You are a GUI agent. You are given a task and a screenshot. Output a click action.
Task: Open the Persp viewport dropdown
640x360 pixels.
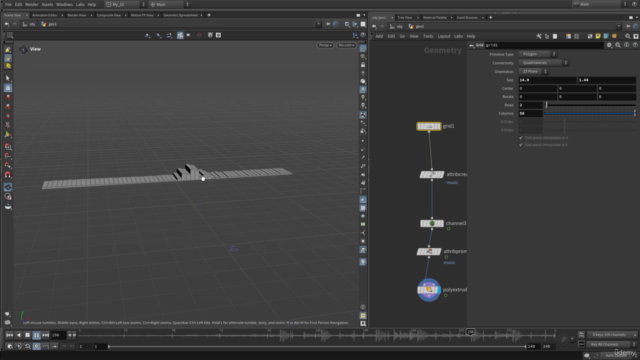coord(325,45)
